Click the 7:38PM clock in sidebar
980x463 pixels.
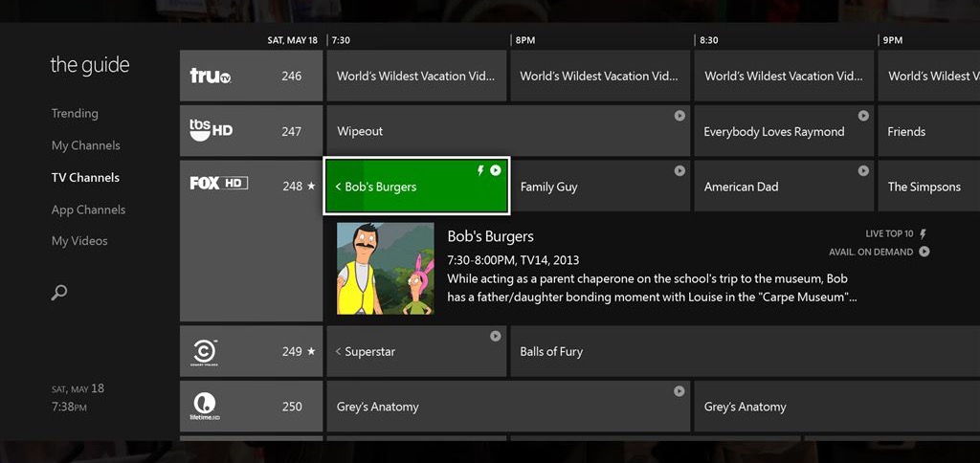tap(69, 408)
